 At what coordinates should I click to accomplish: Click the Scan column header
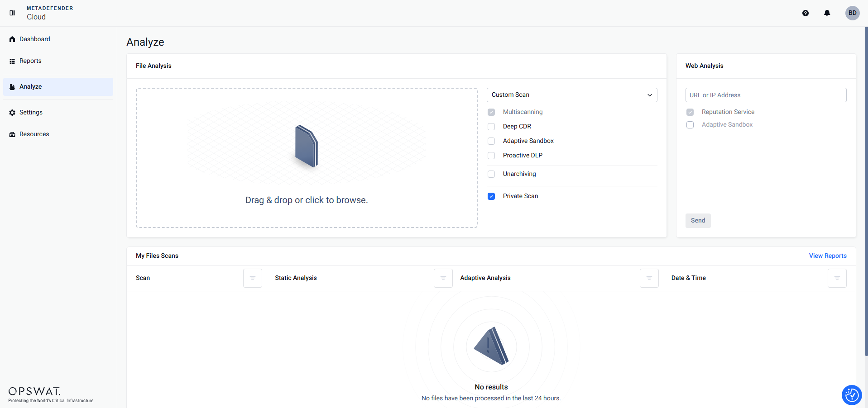(x=143, y=278)
